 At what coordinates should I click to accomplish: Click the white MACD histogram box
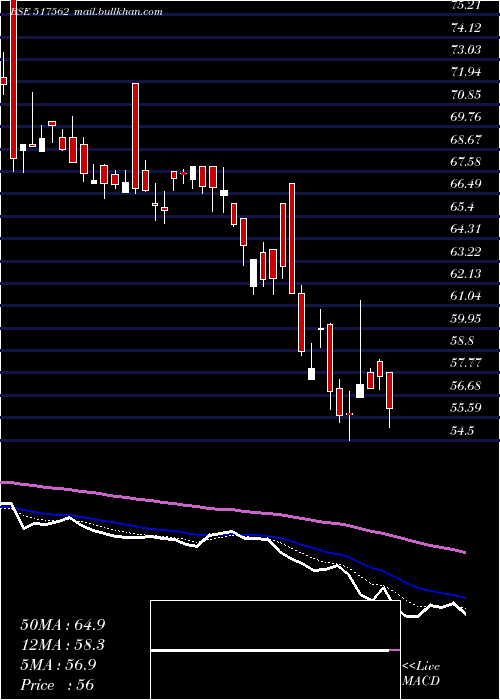click(x=275, y=650)
